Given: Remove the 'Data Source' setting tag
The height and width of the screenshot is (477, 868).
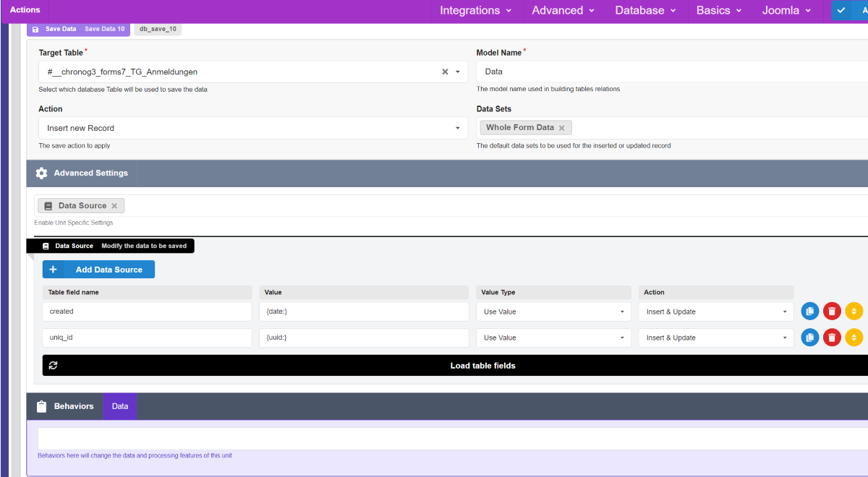Looking at the screenshot, I should pos(114,206).
